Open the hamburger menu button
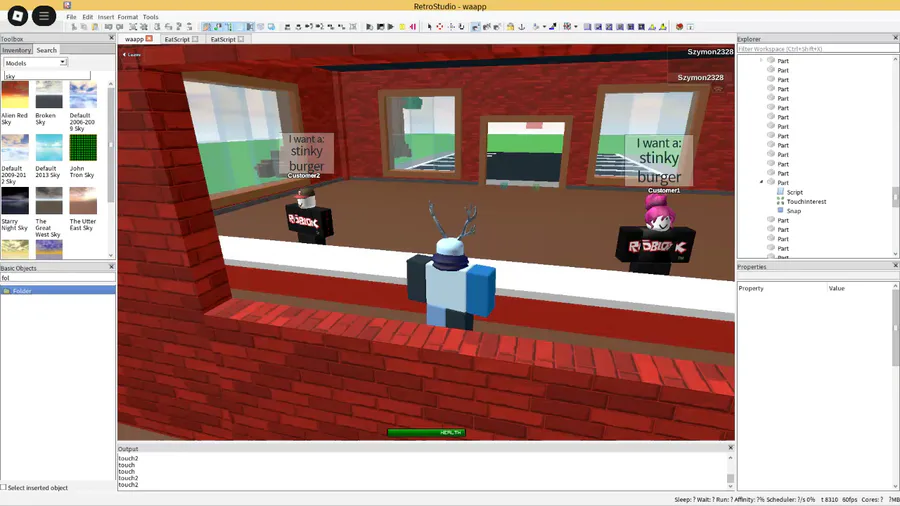Screen dimensions: 900x506 coord(44,15)
